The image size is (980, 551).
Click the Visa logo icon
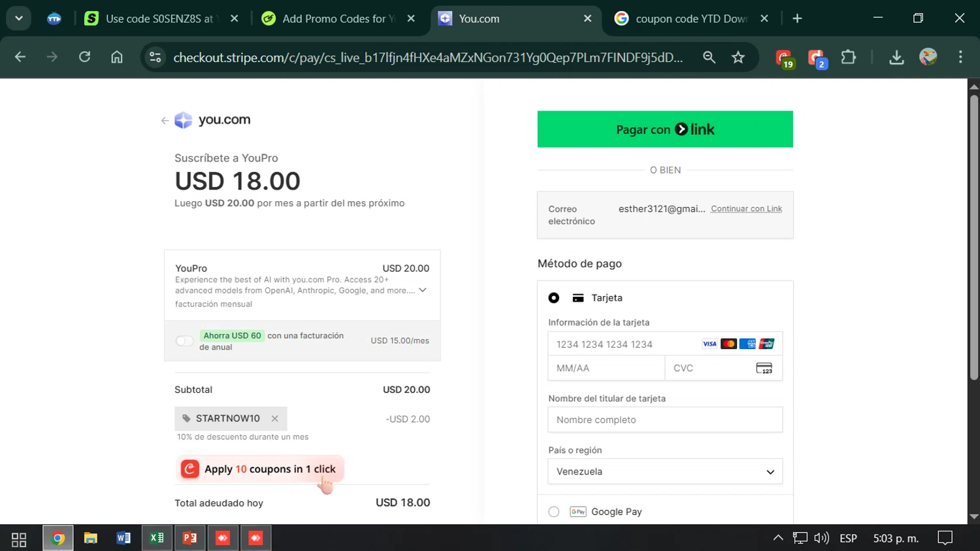(x=710, y=344)
